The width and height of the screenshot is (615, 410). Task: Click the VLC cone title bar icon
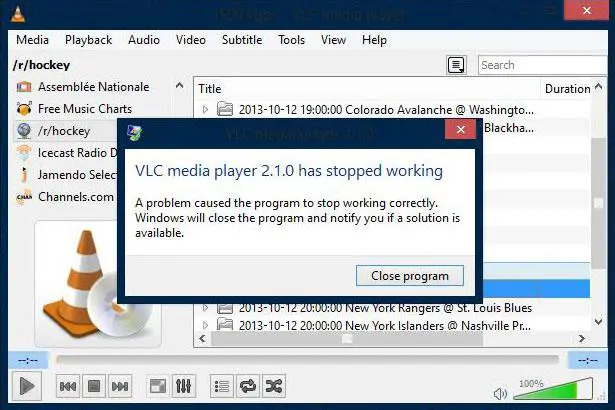18,14
